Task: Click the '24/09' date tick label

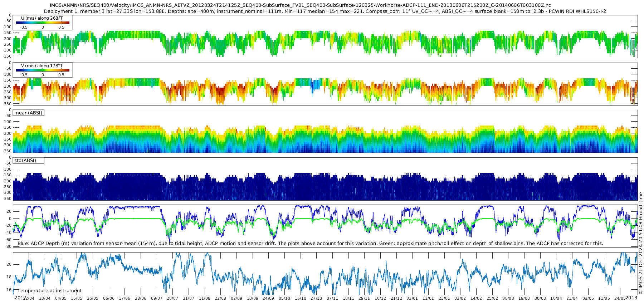Action: point(268,298)
